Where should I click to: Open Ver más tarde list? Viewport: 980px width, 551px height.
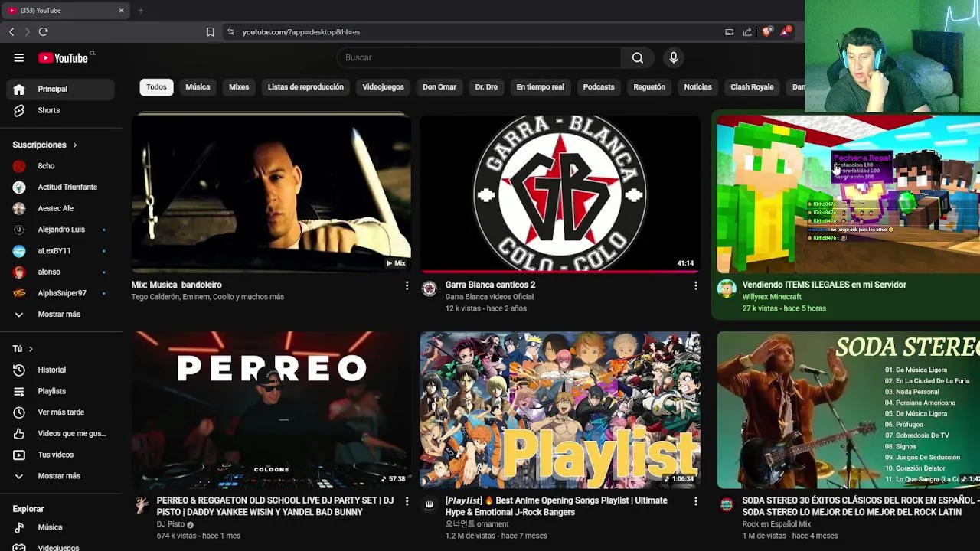click(61, 412)
